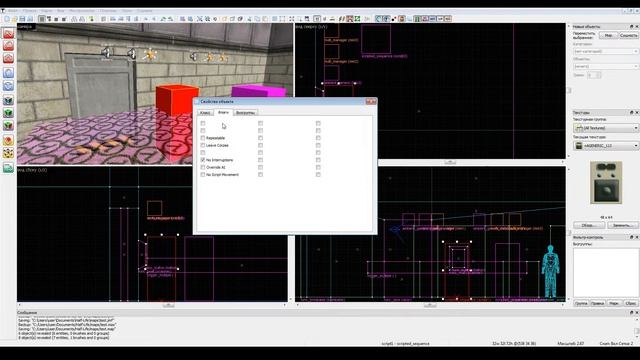Switch to the Класс tab
640x360 pixels.
[205, 113]
